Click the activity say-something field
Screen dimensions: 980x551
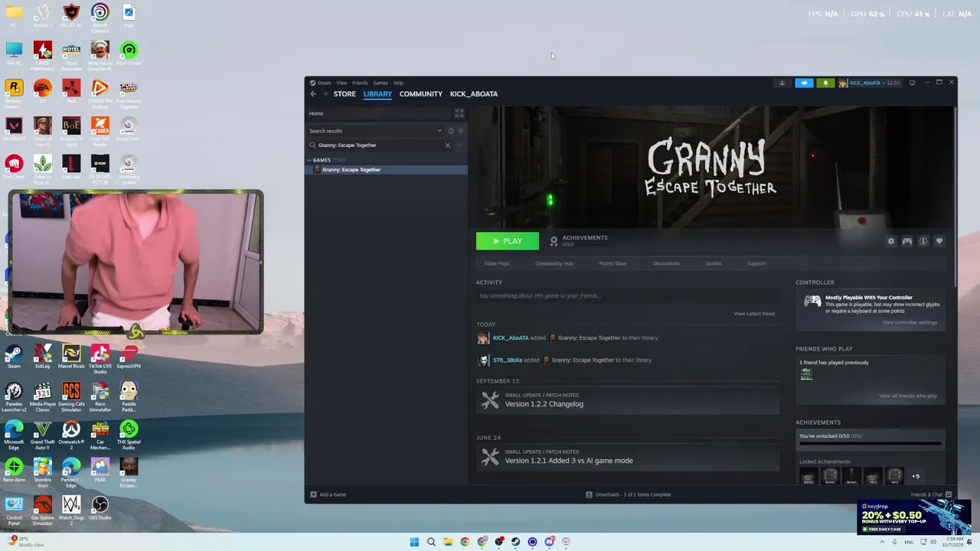pos(628,296)
